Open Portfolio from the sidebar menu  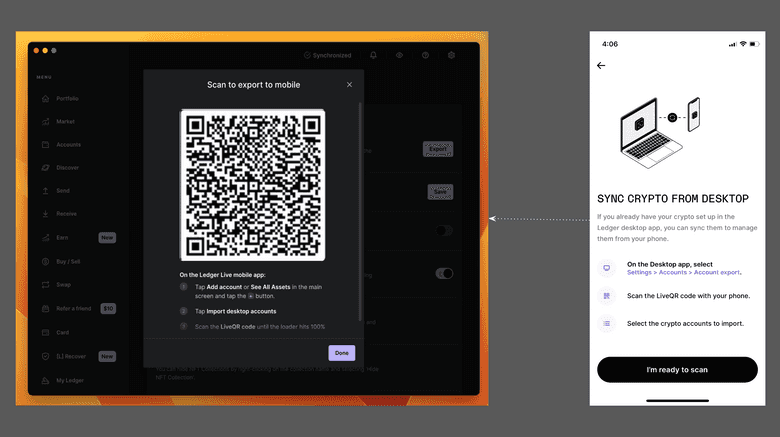click(67, 98)
